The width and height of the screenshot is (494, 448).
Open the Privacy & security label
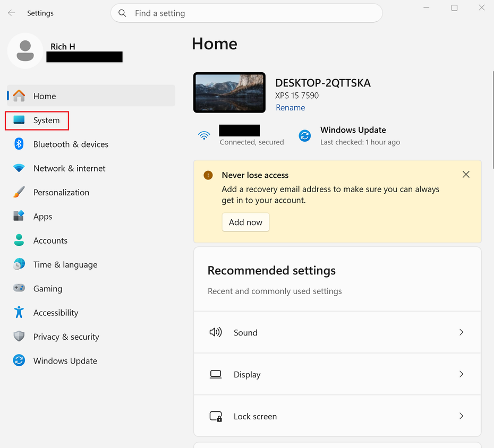tap(66, 337)
